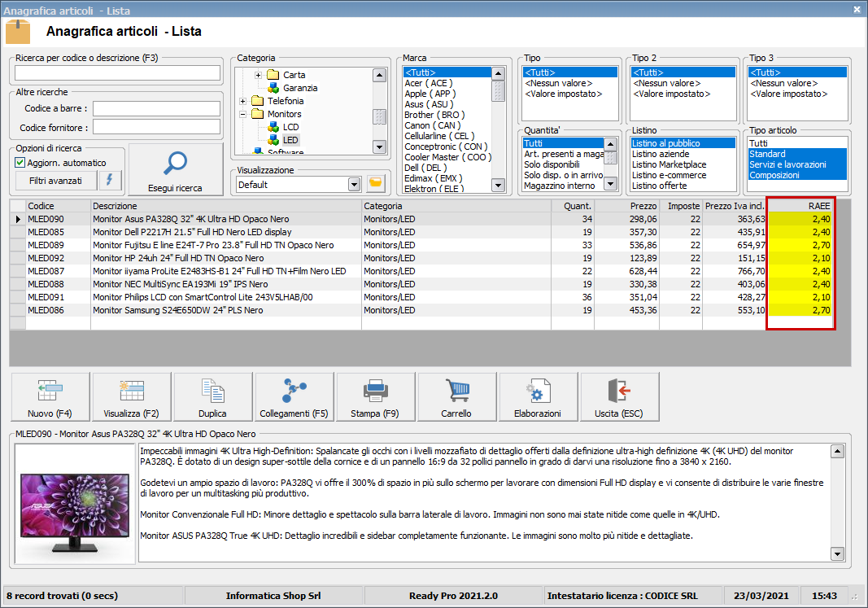Click the LCD category icon
This screenshot has width=868, height=608.
click(x=273, y=127)
